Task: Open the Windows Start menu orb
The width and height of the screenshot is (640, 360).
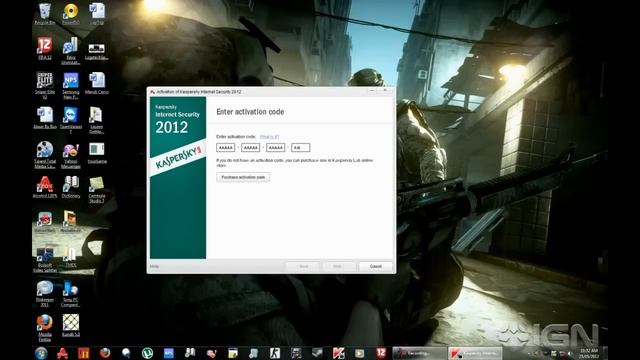Action: tap(41, 353)
